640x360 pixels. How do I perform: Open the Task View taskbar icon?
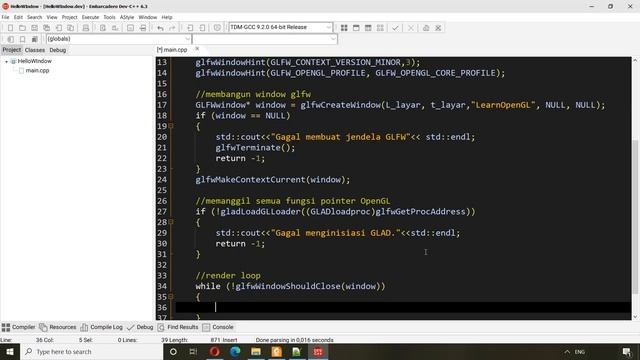[193, 351]
